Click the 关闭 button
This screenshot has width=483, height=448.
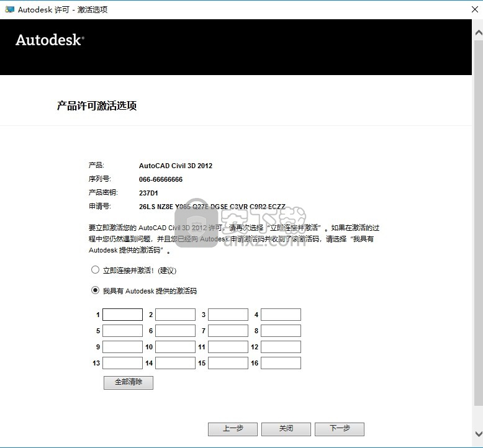pos(286,429)
